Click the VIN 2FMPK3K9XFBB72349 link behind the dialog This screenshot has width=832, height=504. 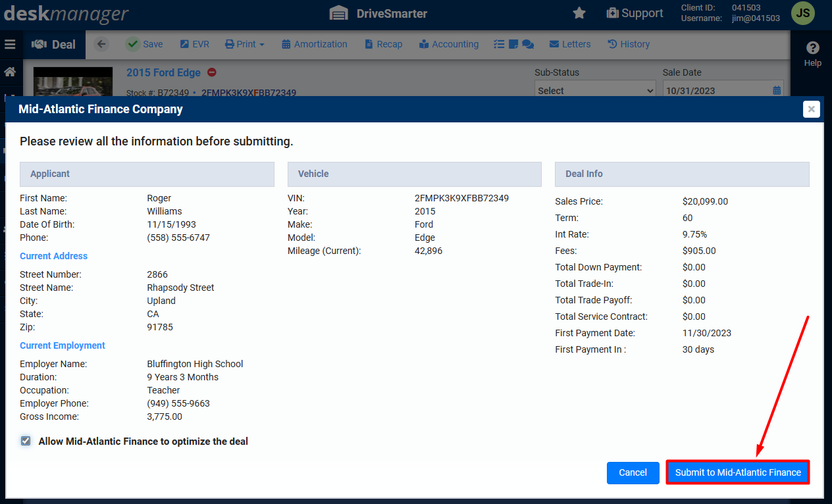tap(249, 92)
